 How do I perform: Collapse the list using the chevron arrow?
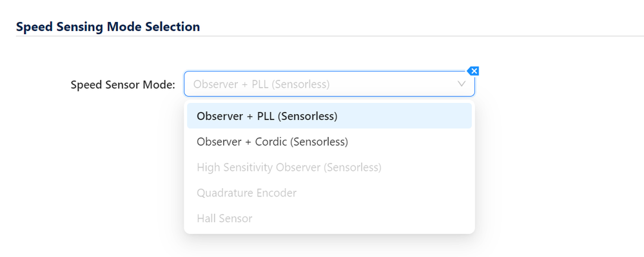click(462, 84)
